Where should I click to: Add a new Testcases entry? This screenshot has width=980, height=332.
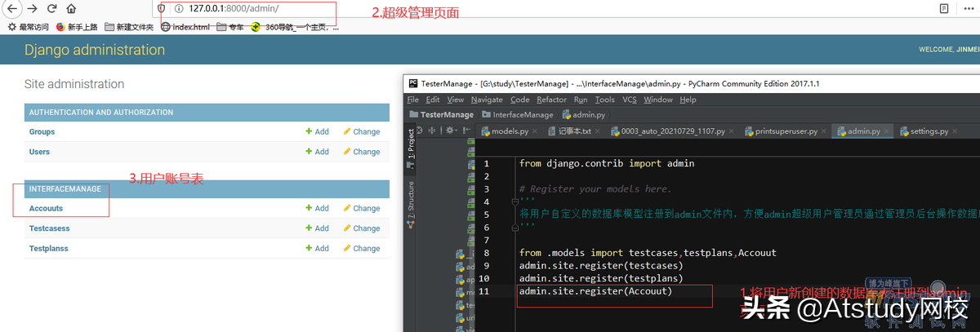coord(317,228)
